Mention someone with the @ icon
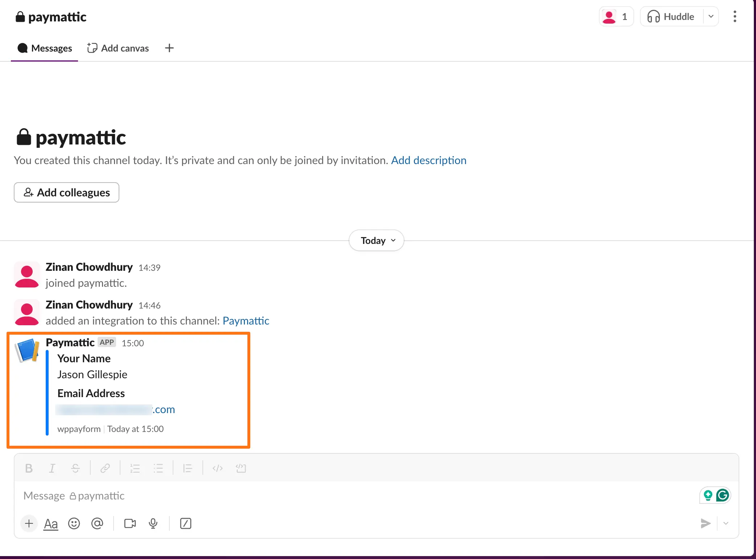 tap(97, 523)
